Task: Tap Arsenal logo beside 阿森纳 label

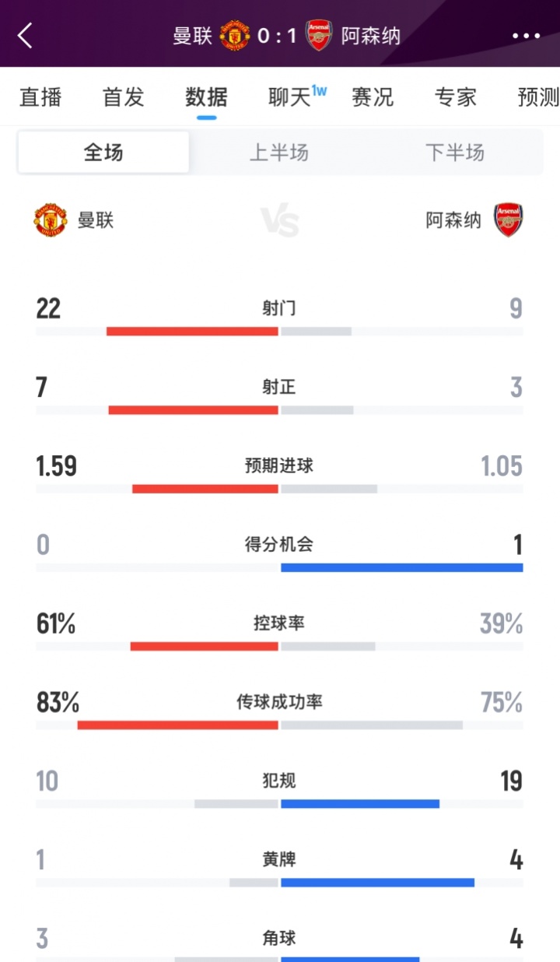Action: (509, 220)
